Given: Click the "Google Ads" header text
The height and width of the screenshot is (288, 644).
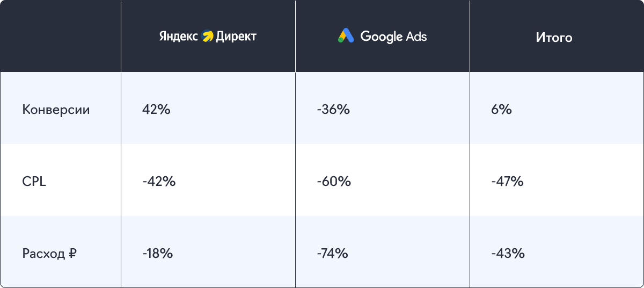Looking at the screenshot, I should tap(393, 37).
